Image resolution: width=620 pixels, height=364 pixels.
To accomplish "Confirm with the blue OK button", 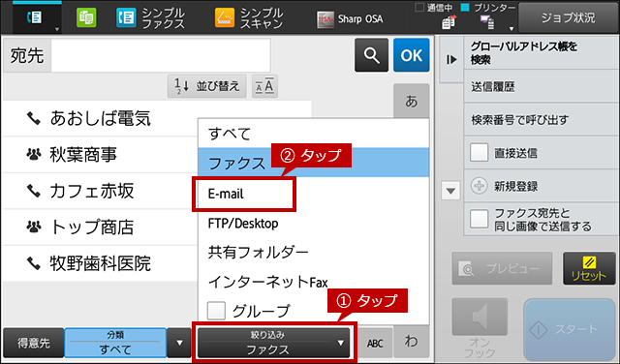I will click(411, 55).
